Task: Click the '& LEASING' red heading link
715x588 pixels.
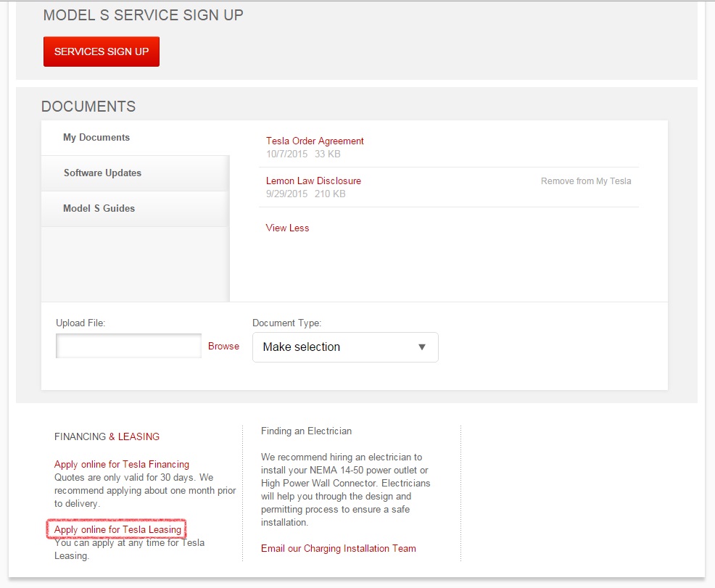Action: (134, 437)
